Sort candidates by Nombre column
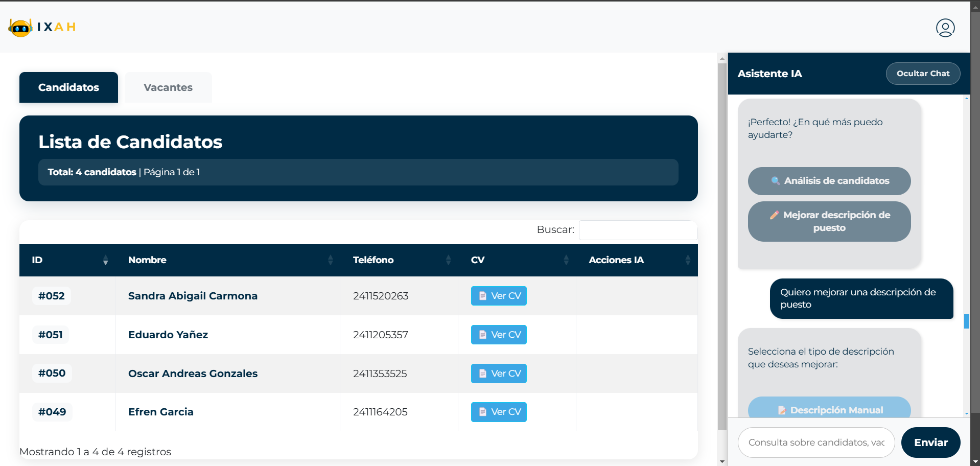 (228, 260)
